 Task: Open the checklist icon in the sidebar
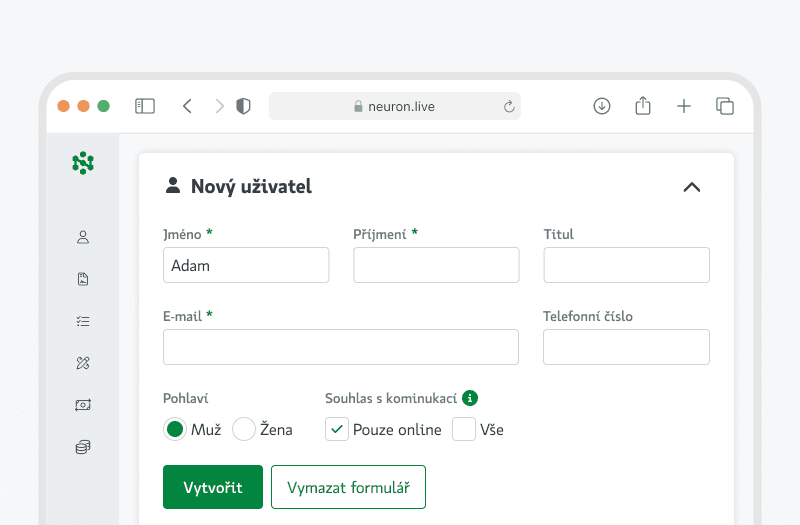tap(83, 321)
